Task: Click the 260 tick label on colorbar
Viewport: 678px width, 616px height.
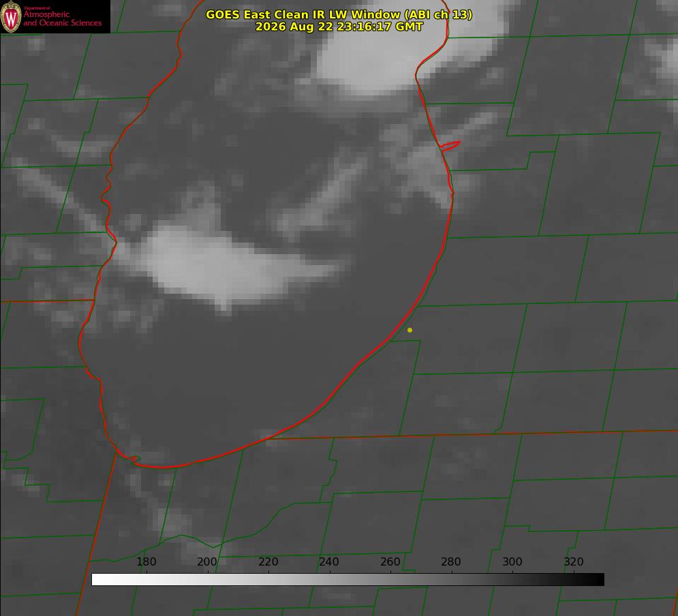Action: 390,561
